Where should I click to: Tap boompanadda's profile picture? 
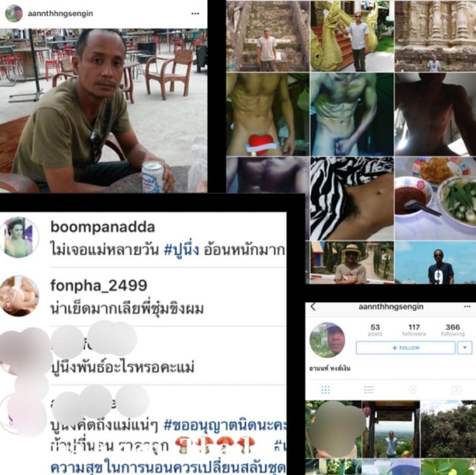(x=19, y=237)
